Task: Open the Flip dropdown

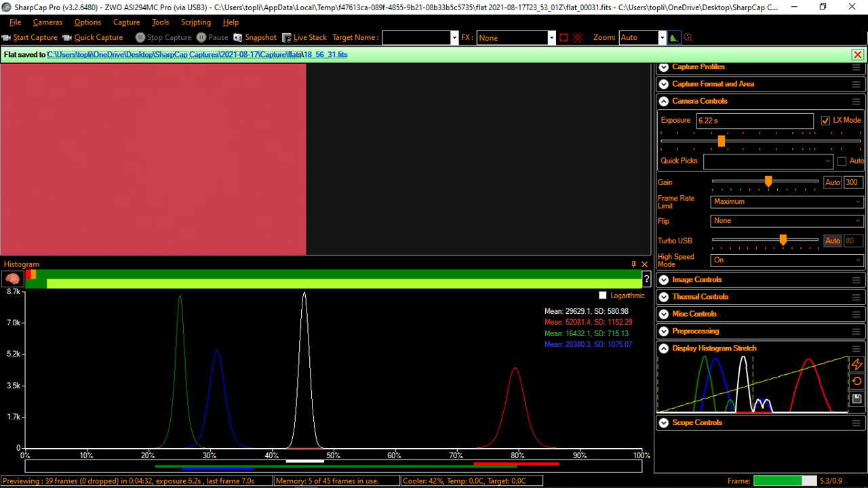Action: pos(787,221)
